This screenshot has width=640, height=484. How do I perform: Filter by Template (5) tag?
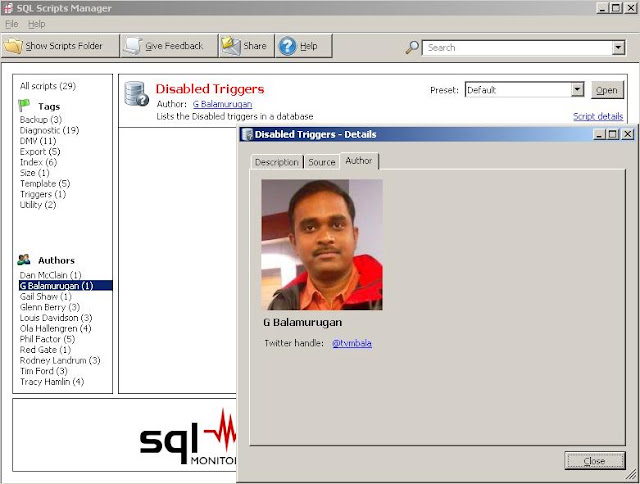coord(45,183)
